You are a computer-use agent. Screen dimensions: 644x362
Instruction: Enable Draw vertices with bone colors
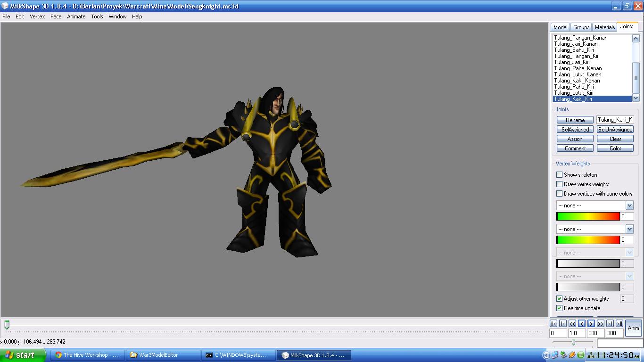coord(559,194)
